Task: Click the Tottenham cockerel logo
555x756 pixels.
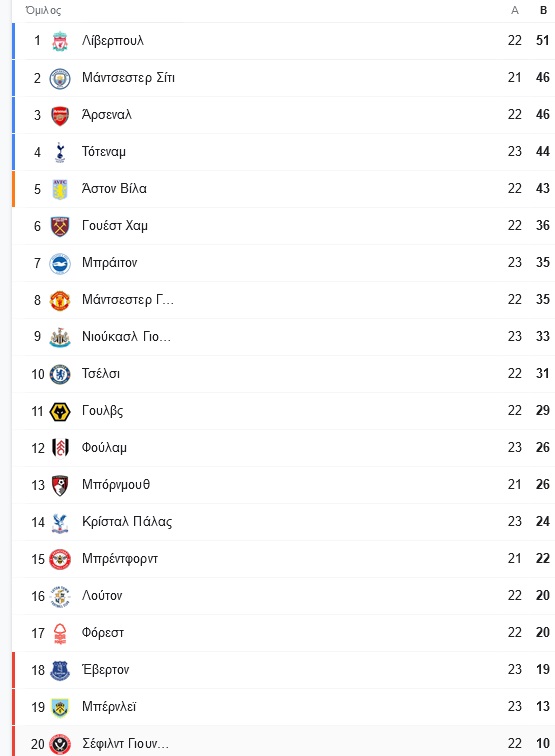Action: pyautogui.click(x=60, y=152)
